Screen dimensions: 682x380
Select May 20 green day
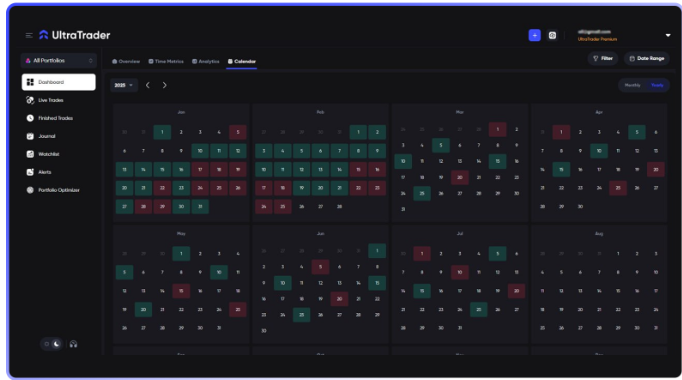point(143,310)
